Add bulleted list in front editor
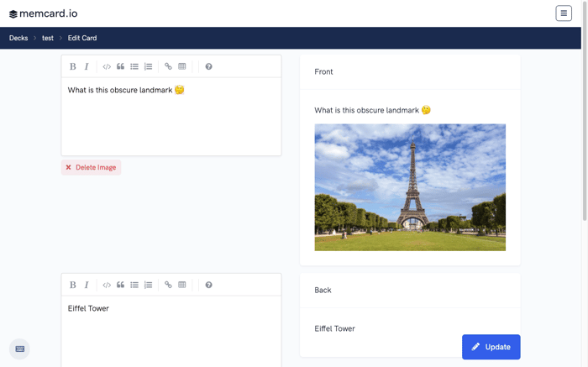Screen dimensions: 588x367 click(x=134, y=66)
